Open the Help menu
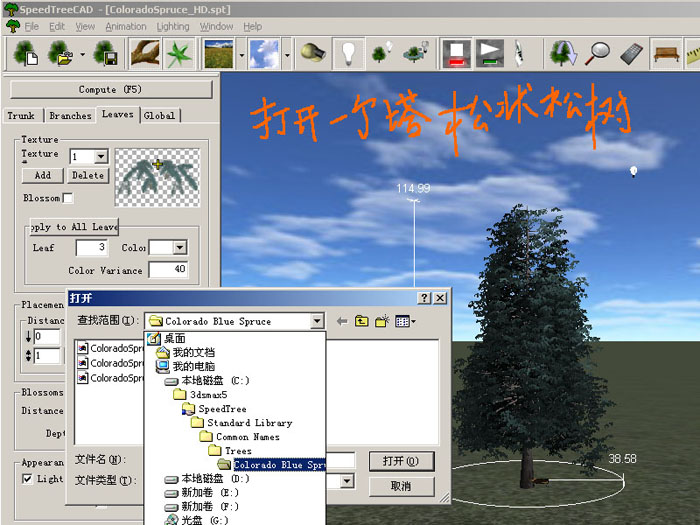The width and height of the screenshot is (700, 525). tap(252, 26)
